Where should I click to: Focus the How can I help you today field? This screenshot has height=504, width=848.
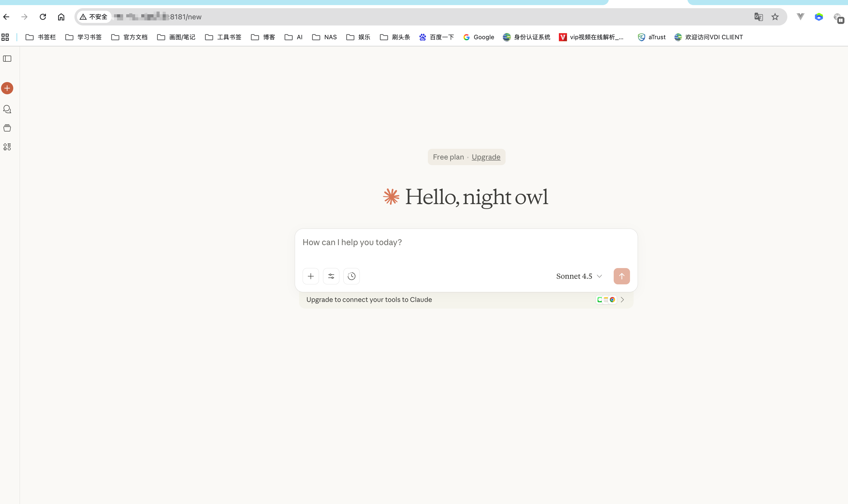[x=466, y=243]
